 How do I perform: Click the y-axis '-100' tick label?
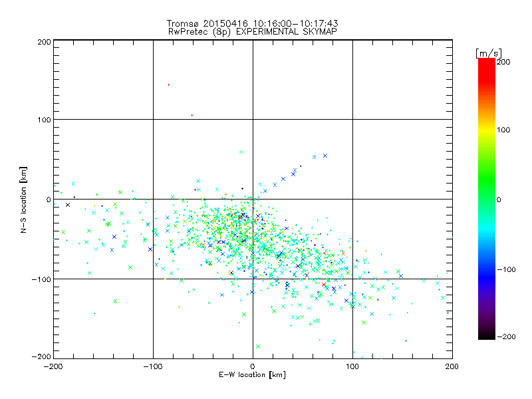[x=41, y=279]
